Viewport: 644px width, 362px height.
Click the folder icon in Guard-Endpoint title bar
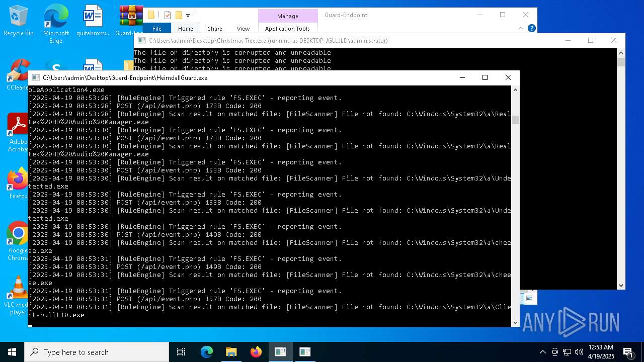[151, 15]
